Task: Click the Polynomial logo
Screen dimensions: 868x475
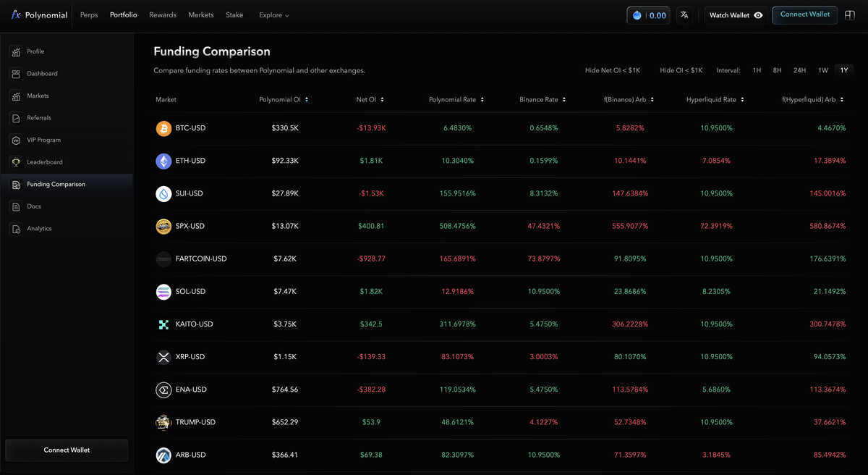Action: (x=40, y=15)
